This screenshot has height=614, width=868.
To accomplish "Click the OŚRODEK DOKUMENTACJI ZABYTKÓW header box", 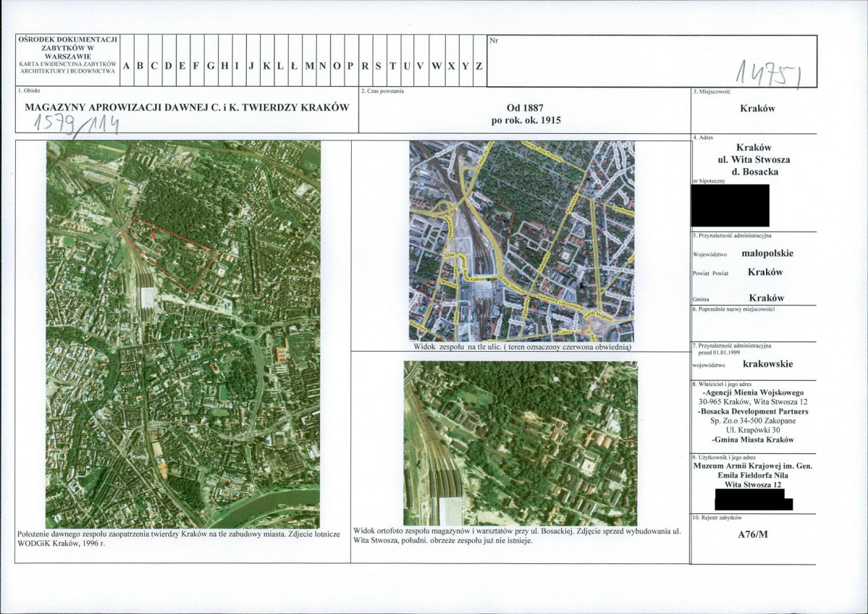I will 67,55.
